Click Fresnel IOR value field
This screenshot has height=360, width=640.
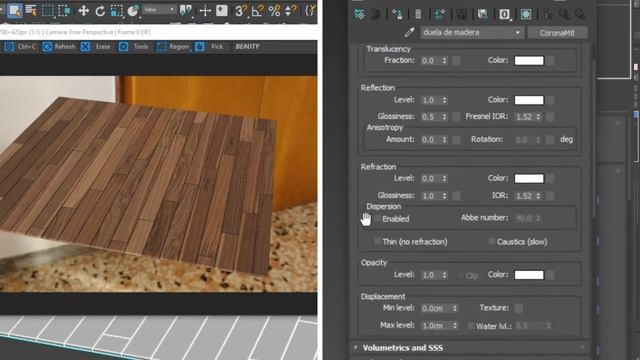point(524,117)
